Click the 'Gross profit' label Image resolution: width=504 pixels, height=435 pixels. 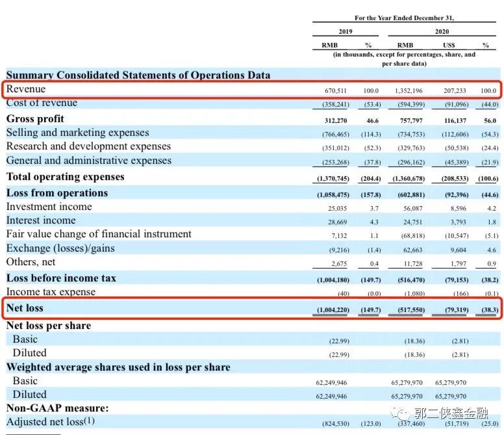click(35, 119)
